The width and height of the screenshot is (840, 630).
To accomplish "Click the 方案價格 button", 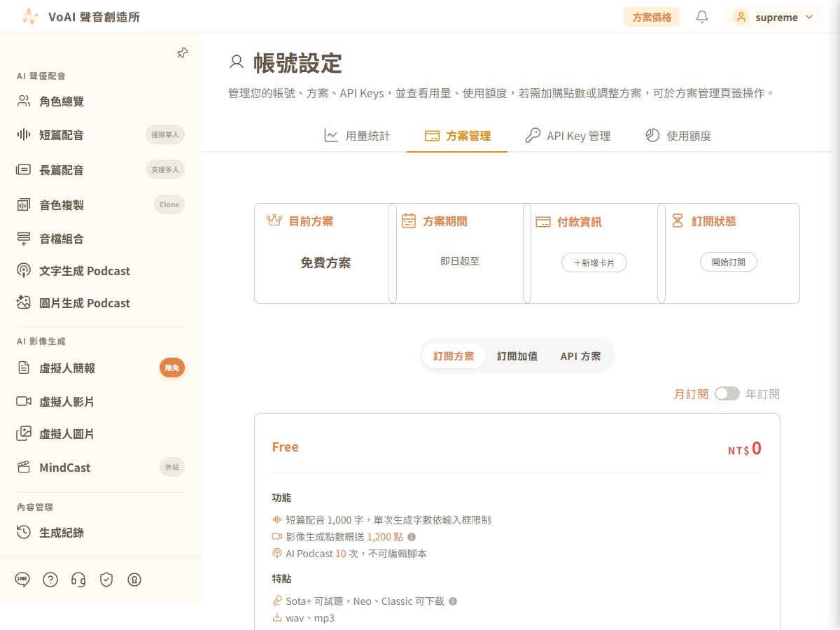I will [x=652, y=17].
